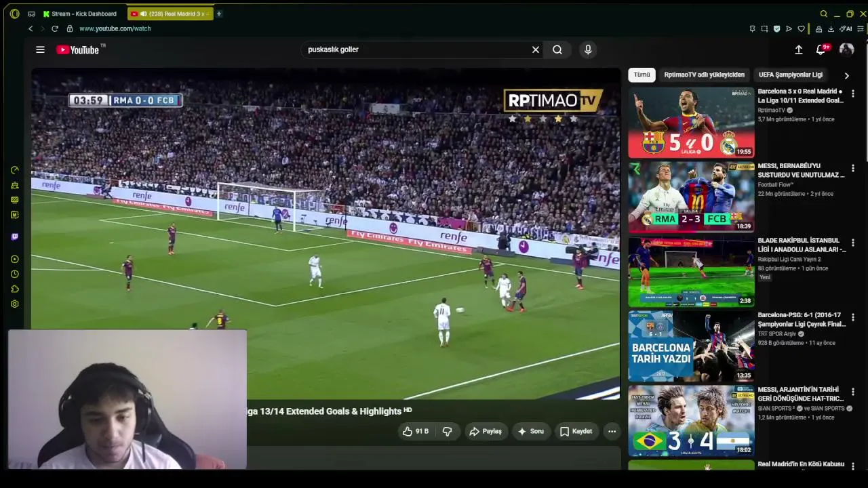The width and height of the screenshot is (868, 488).
Task: Open Real Madrid'in En Kötü Kabusu title
Action: point(801,464)
